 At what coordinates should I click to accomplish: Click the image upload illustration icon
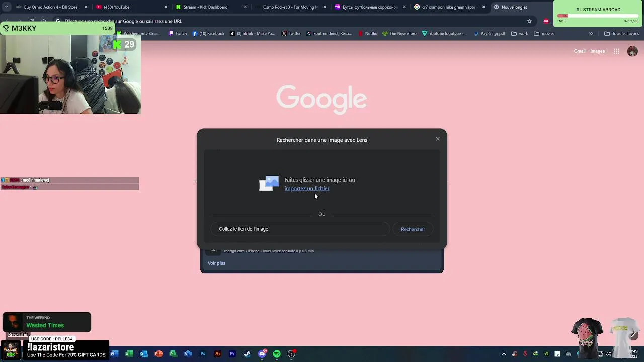269,184
